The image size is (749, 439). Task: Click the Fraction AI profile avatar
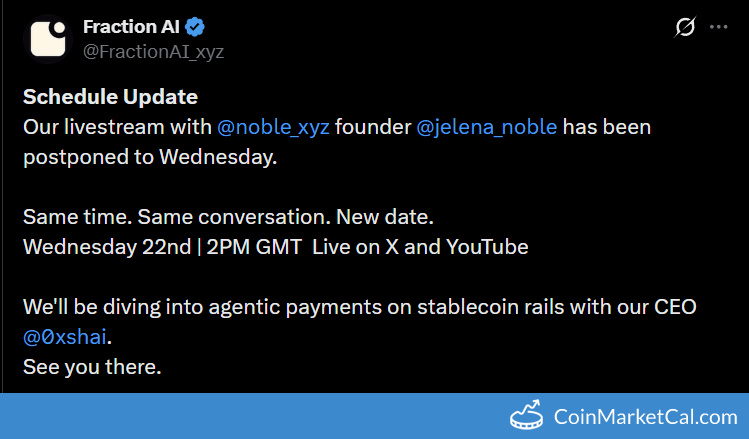pyautogui.click(x=46, y=38)
